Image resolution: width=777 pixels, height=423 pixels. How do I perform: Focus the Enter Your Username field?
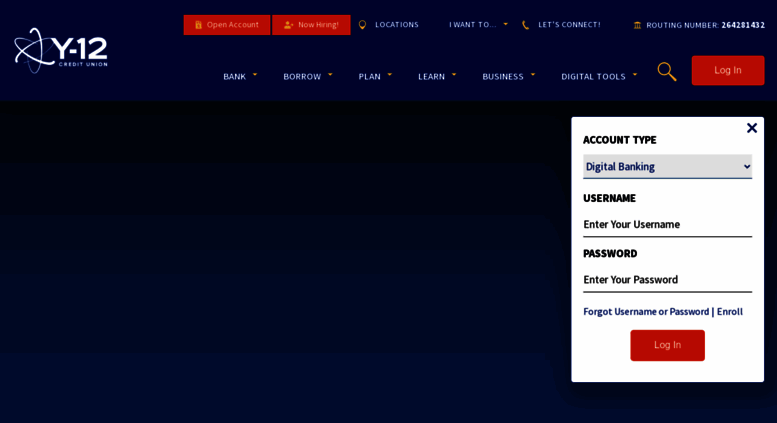(x=667, y=224)
